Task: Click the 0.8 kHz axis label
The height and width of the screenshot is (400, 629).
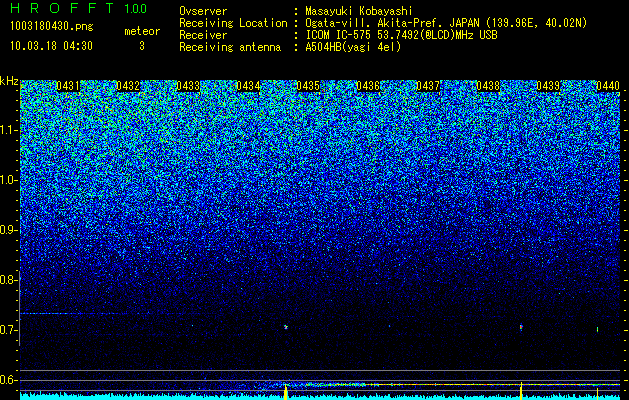Action: pos(8,280)
